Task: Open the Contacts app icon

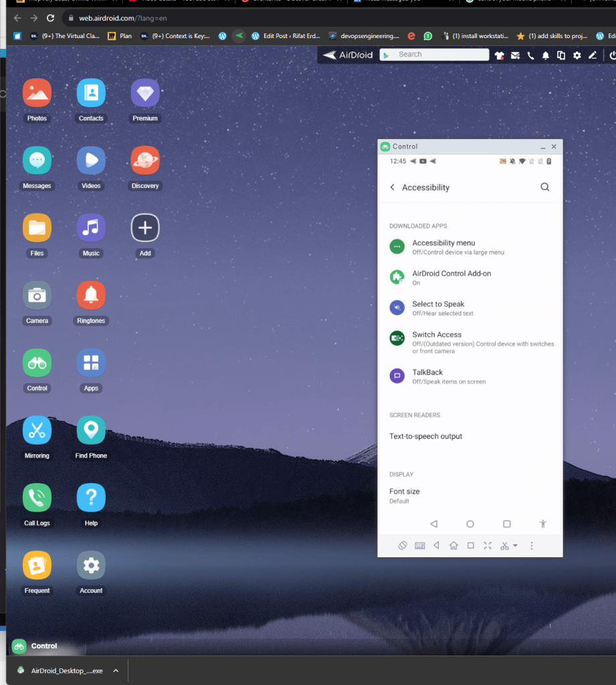Action: click(x=91, y=92)
